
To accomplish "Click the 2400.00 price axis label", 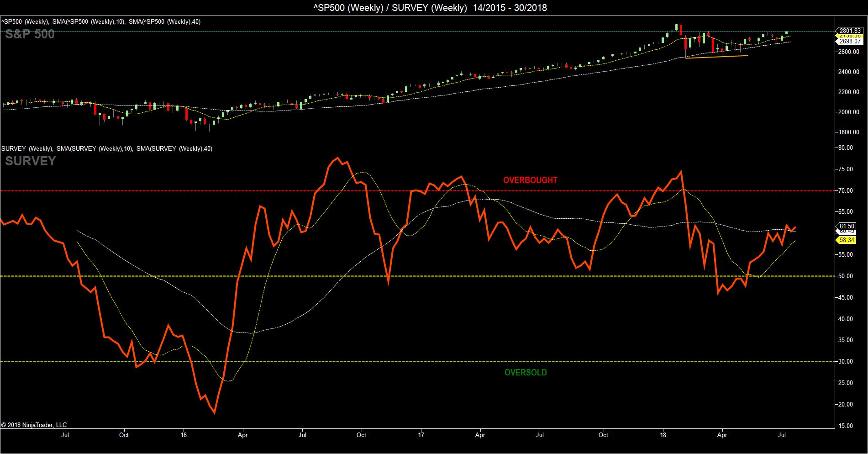I will 850,72.
